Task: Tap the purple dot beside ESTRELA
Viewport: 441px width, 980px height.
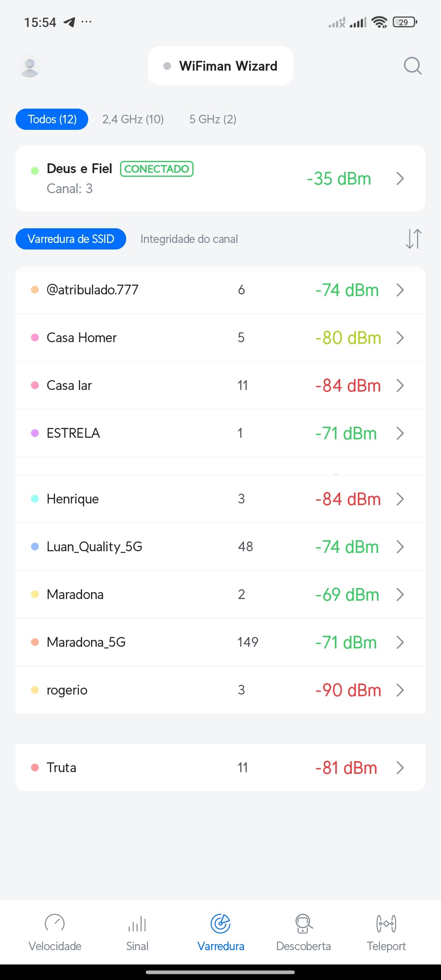Action: coord(35,433)
